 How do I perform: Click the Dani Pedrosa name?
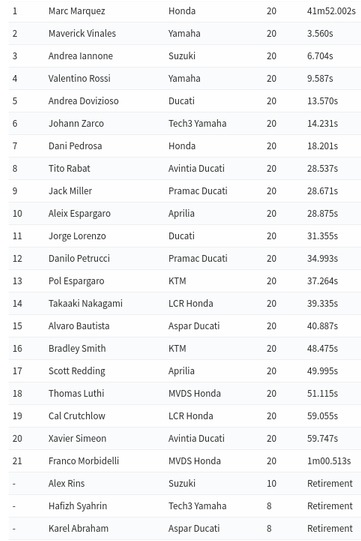click(75, 146)
